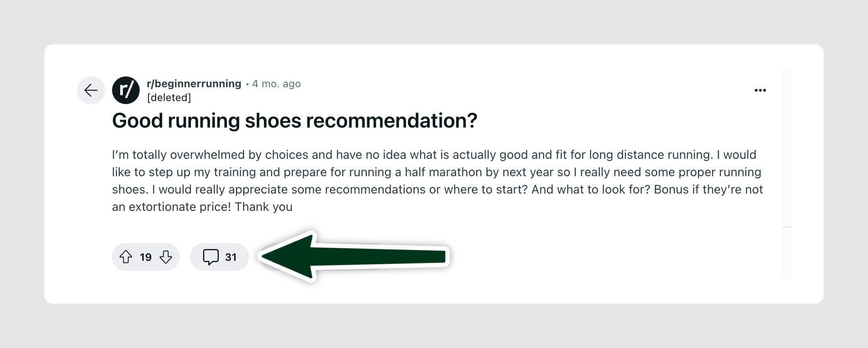Open the three-dot post options menu
The image size is (868, 348).
pos(760,90)
